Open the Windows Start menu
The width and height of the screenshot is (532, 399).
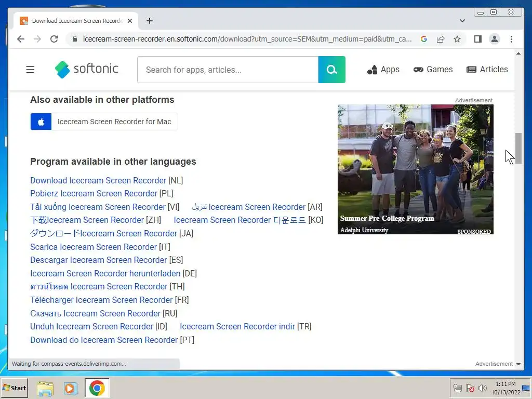click(x=14, y=388)
